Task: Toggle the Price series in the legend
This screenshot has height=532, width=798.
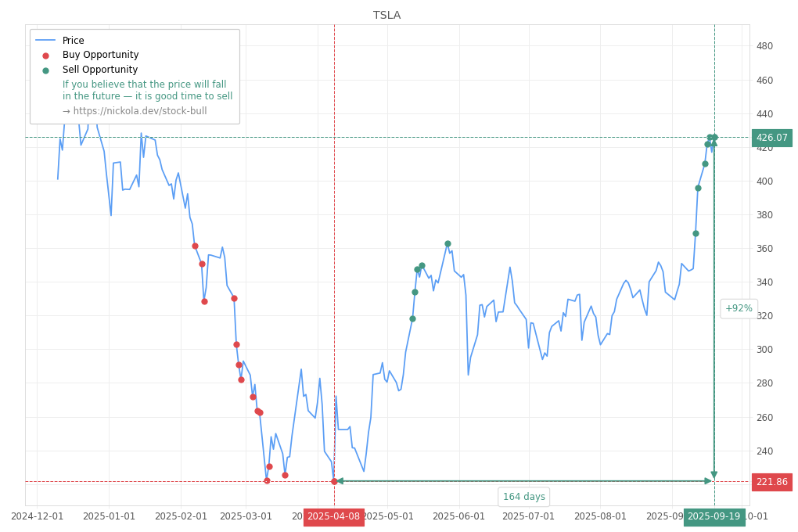Action: (74, 41)
